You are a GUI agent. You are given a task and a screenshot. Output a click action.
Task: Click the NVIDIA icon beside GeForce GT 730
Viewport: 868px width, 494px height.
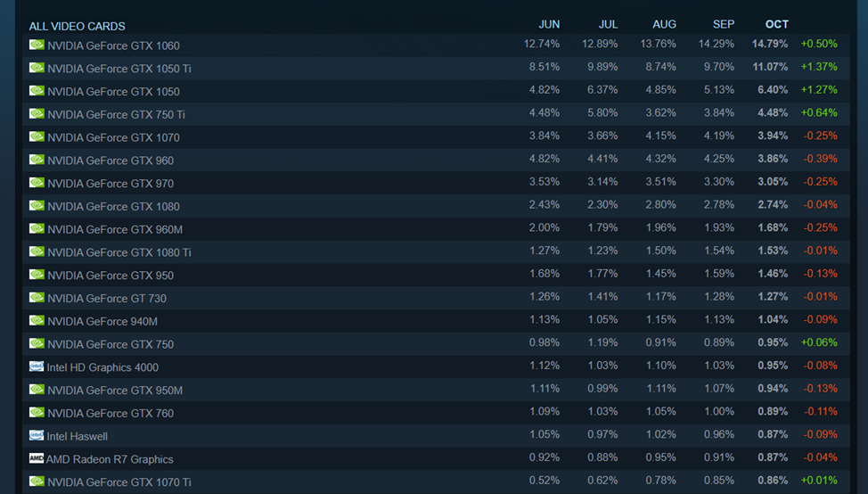click(37, 298)
